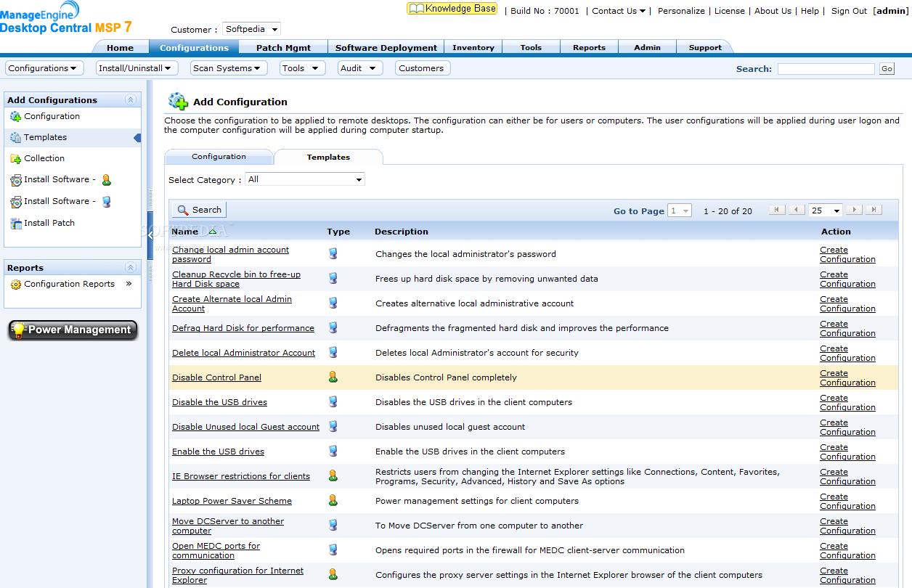This screenshot has height=588, width=912.
Task: Collapse the Add Configurations panel
Action: pyautogui.click(x=131, y=100)
